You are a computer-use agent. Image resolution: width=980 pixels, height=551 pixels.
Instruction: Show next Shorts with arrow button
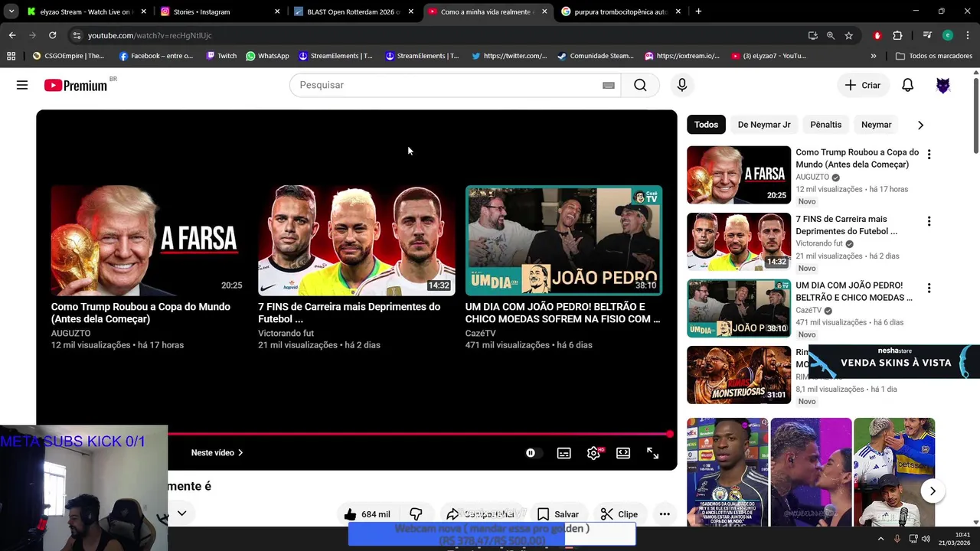click(932, 491)
